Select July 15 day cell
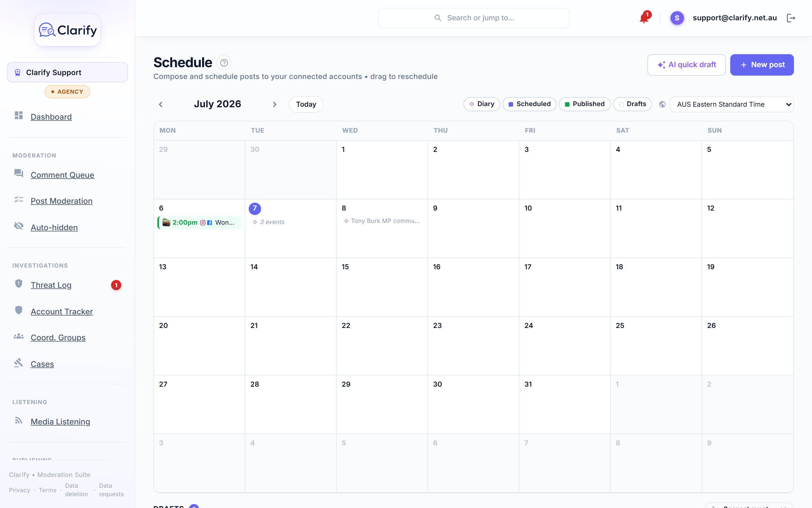The image size is (812, 508). [382, 287]
